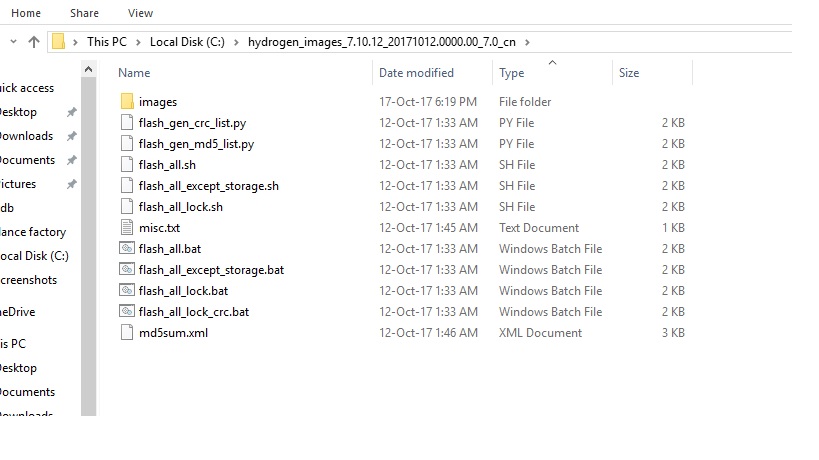
Task: Click navigation pane scroll up arrow
Action: point(89,69)
